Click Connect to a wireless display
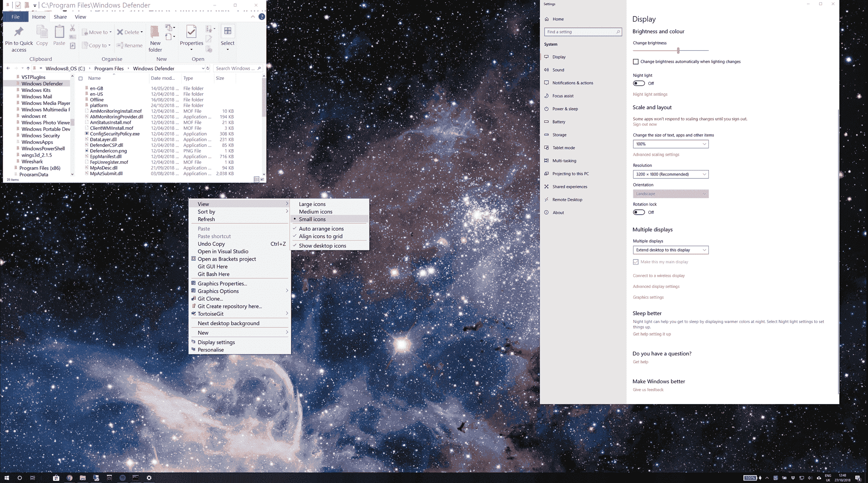The height and width of the screenshot is (483, 868). point(658,276)
